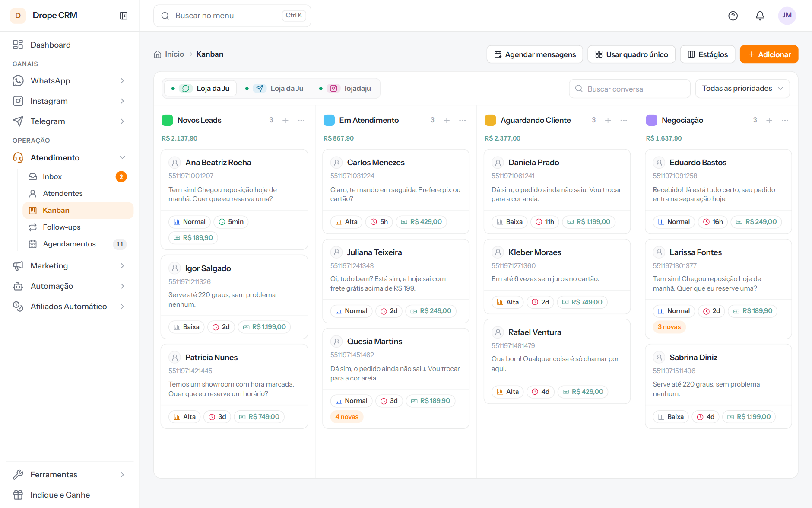Image resolution: width=812 pixels, height=508 pixels.
Task: Select the Telegram Loja da Ju tab
Action: (274, 88)
